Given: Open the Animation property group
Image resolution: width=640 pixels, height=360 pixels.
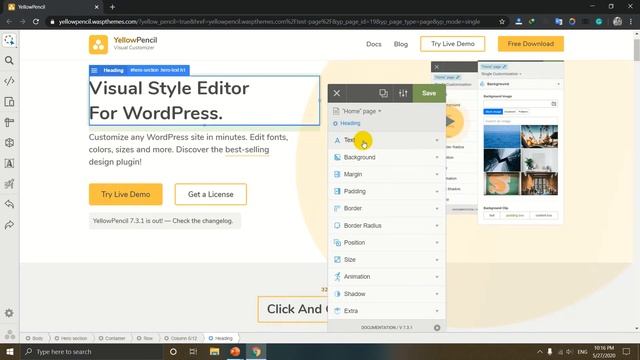Looking at the screenshot, I should (387, 276).
